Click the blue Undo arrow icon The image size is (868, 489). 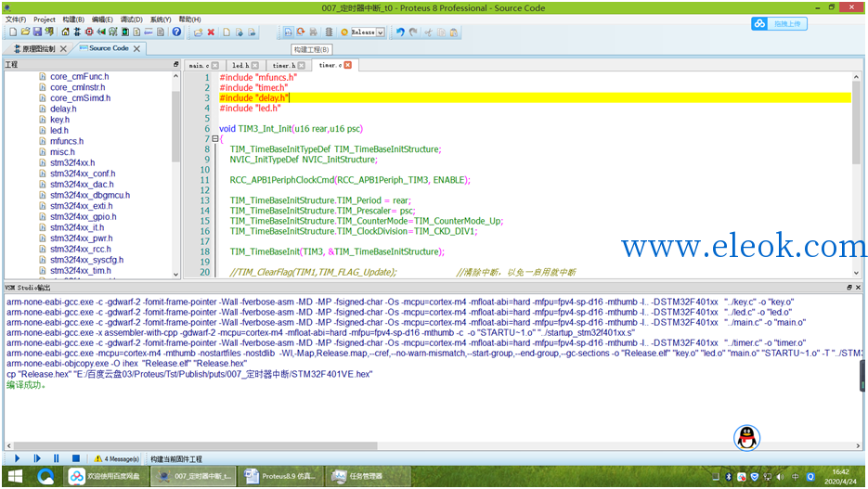click(x=400, y=32)
